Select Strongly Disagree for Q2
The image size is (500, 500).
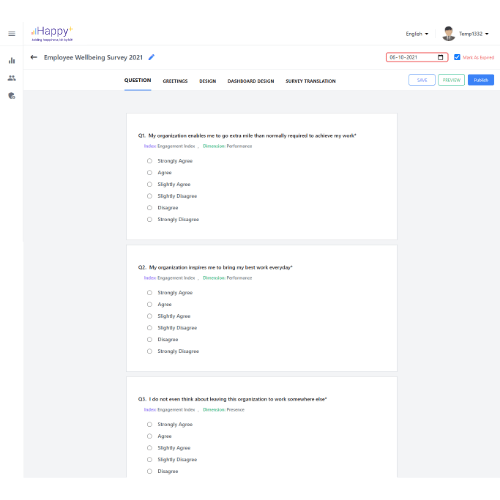point(149,351)
